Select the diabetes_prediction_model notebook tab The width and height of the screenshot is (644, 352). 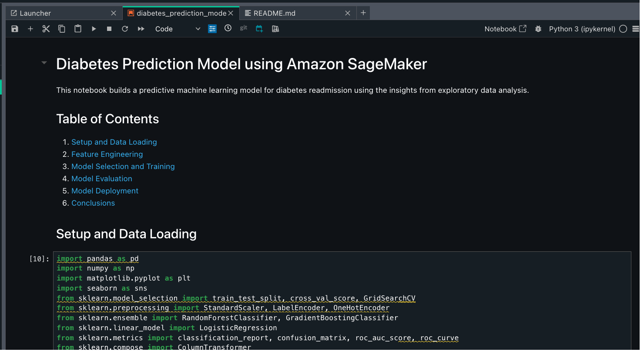coord(181,13)
